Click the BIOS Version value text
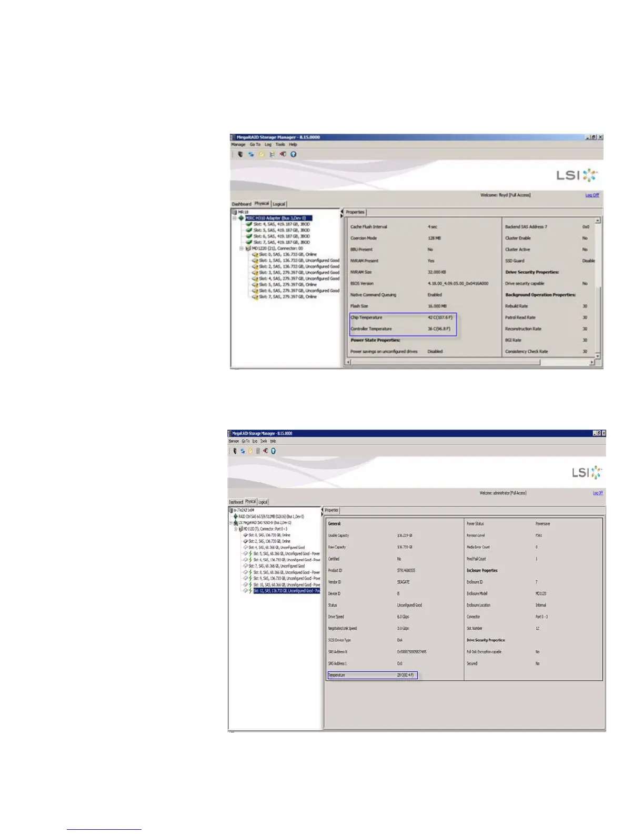The height and width of the screenshot is (834, 644). tap(458, 283)
